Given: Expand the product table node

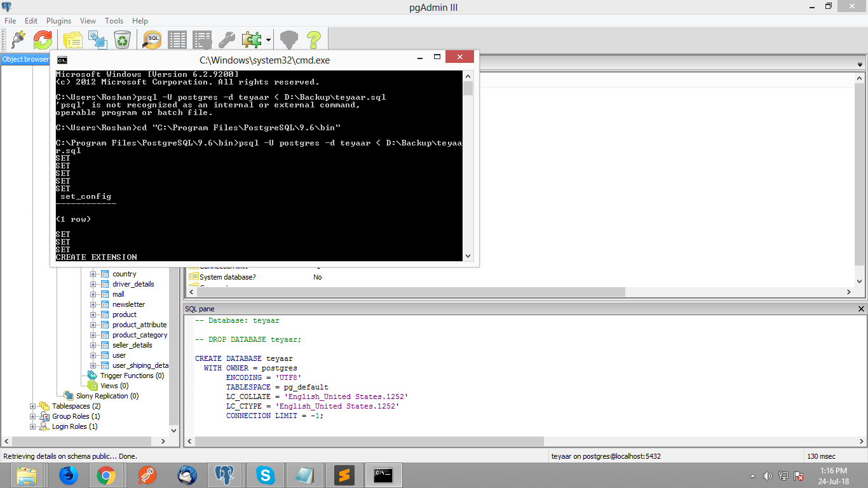Looking at the screenshot, I should pos(93,315).
